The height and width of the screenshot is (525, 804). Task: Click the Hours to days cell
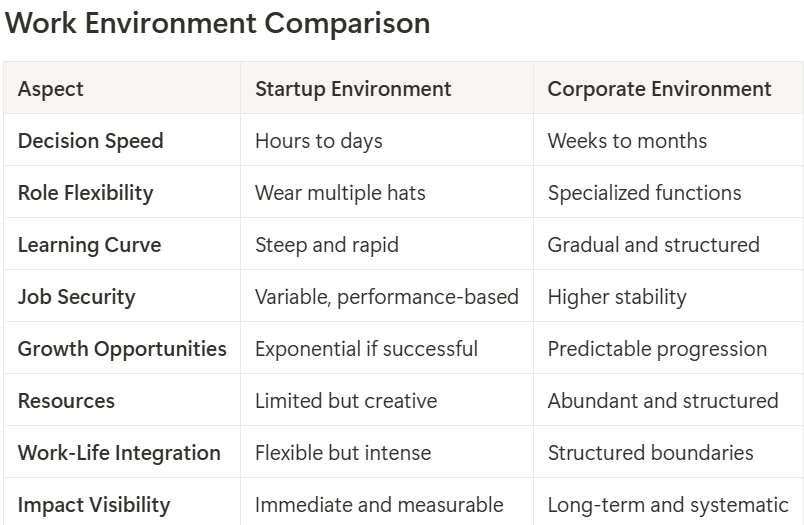pos(319,141)
